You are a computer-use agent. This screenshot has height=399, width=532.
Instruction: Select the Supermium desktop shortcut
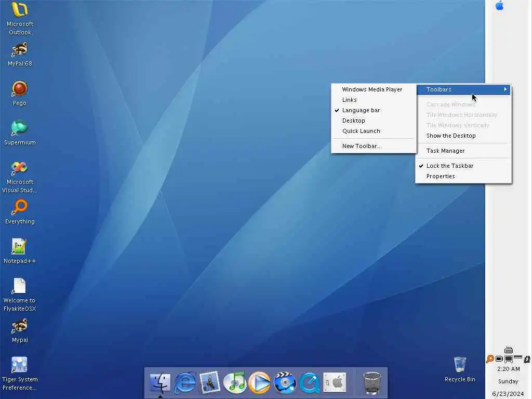[20, 133]
